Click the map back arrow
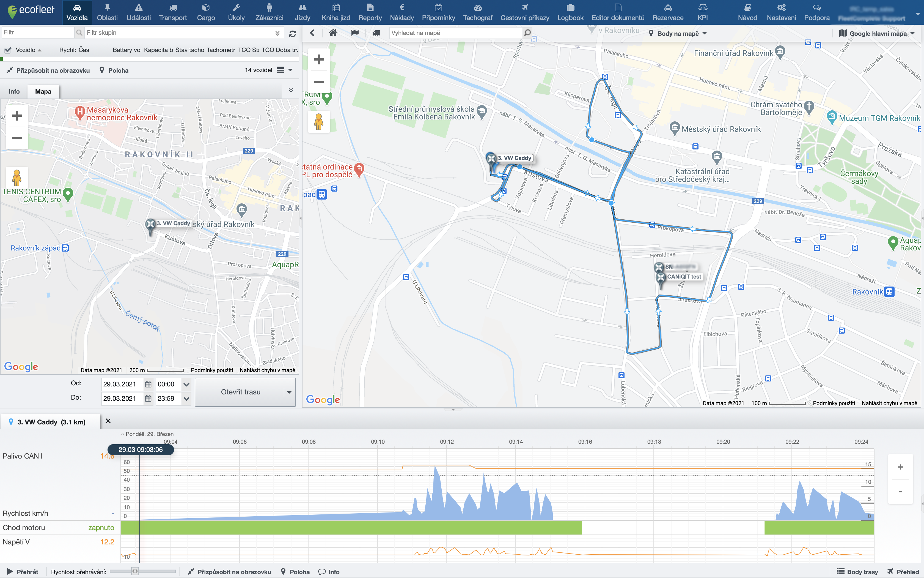Viewport: 924px width, 578px height. pos(312,33)
